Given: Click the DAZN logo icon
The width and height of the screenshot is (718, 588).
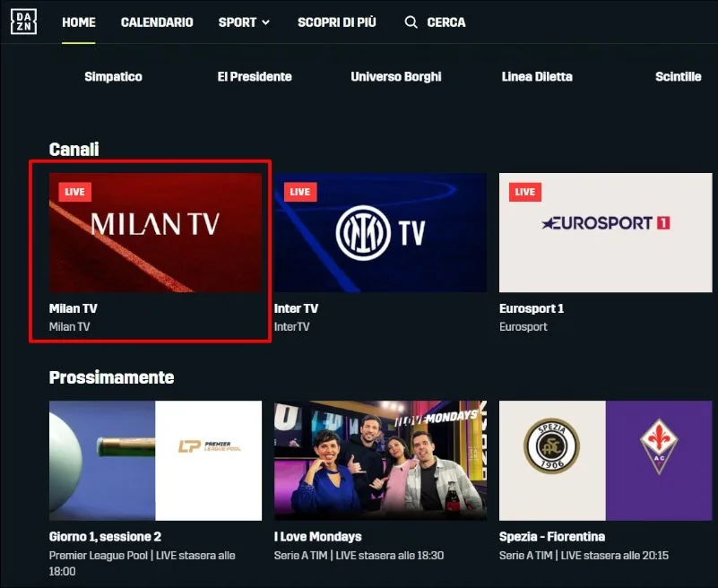Looking at the screenshot, I should point(23,22).
